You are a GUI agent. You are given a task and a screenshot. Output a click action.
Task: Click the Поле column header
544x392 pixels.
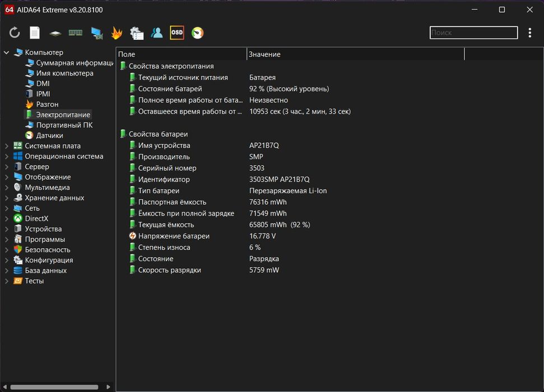tap(181, 54)
